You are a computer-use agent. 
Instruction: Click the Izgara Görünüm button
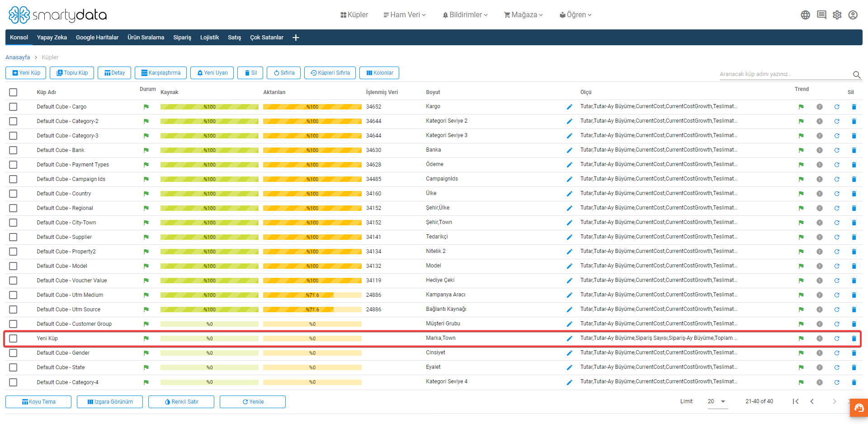[x=110, y=402]
